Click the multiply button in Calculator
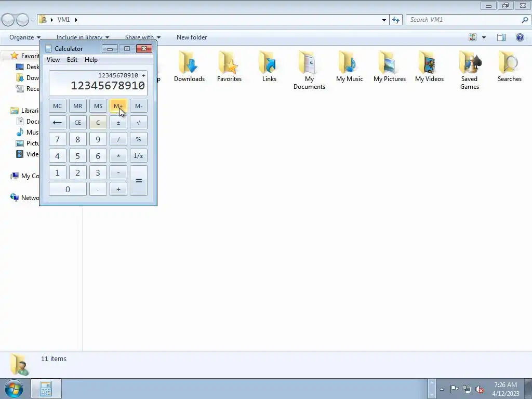 pyautogui.click(x=118, y=156)
